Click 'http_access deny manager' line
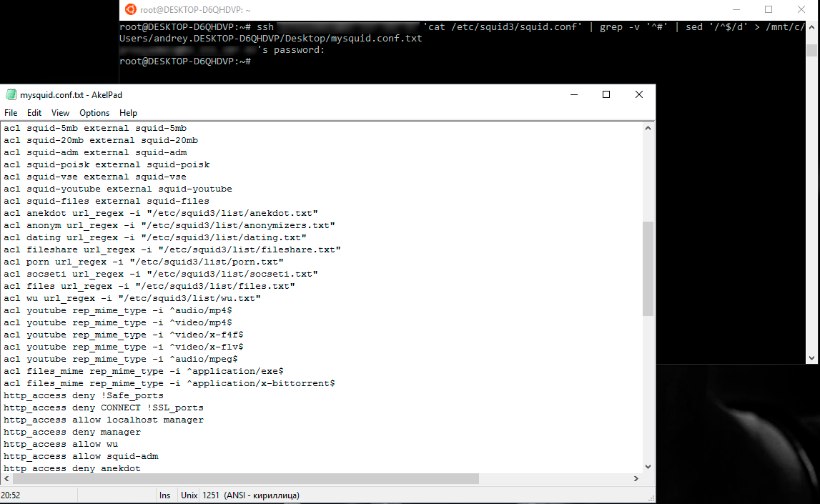 pos(72,432)
